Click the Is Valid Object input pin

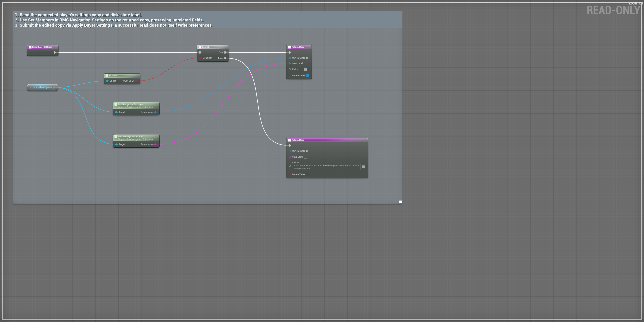pos(108,81)
